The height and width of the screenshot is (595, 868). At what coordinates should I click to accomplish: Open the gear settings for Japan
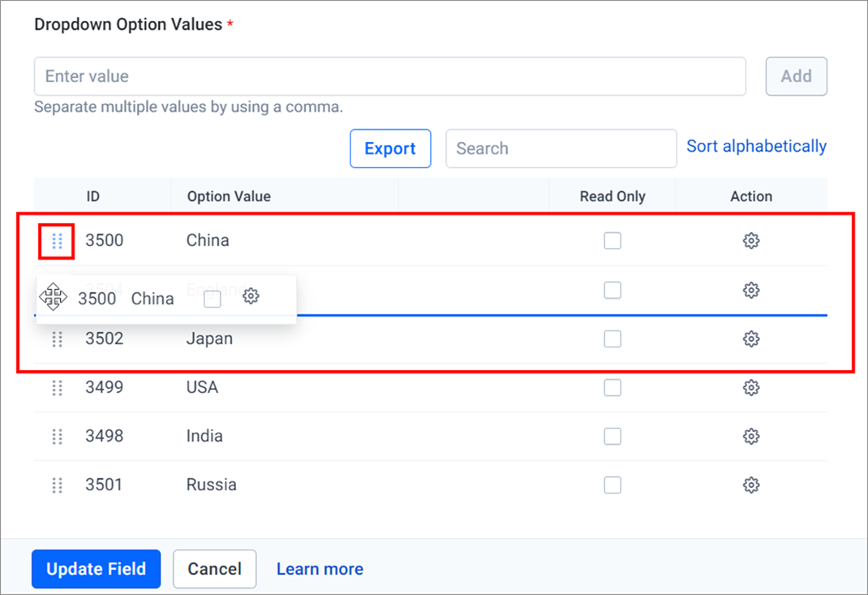coord(751,339)
